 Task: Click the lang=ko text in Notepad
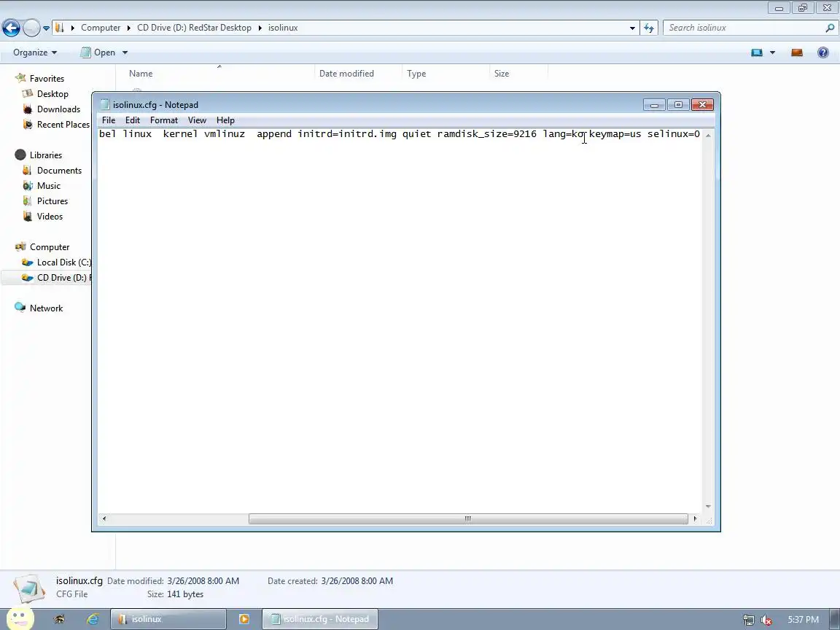[564, 134]
